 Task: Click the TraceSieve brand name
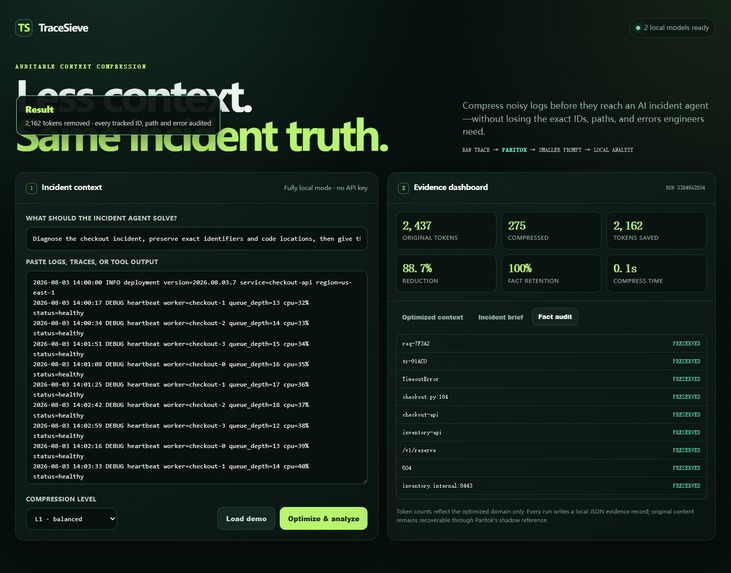[63, 28]
